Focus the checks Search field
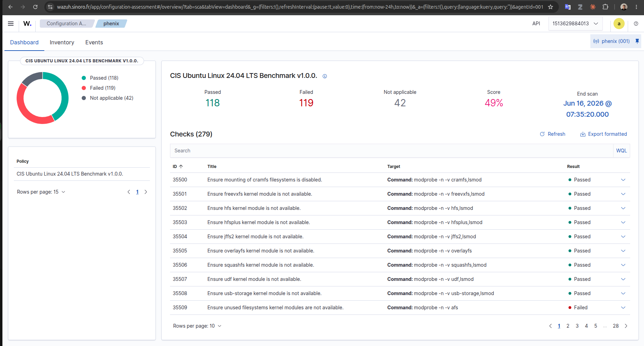The image size is (644, 346). point(392,151)
